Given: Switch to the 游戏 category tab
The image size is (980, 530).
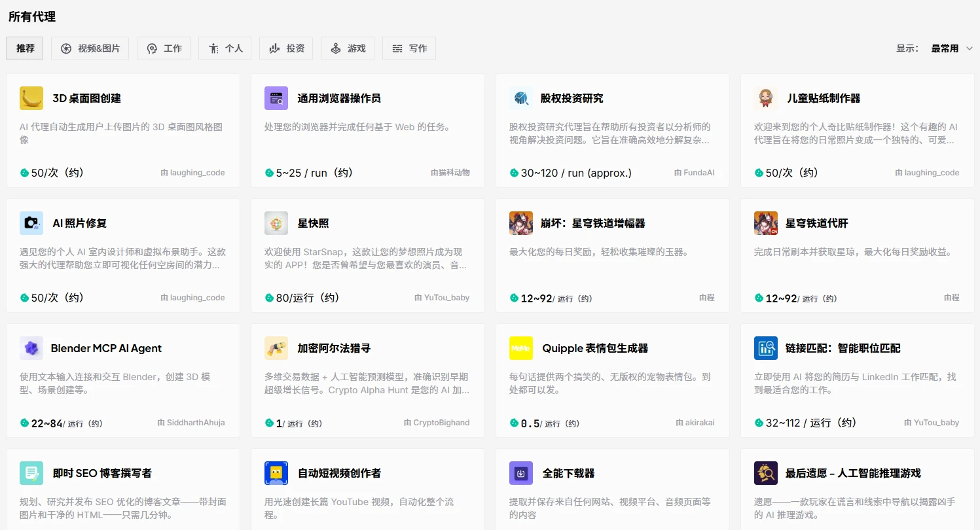Looking at the screenshot, I should coord(348,48).
